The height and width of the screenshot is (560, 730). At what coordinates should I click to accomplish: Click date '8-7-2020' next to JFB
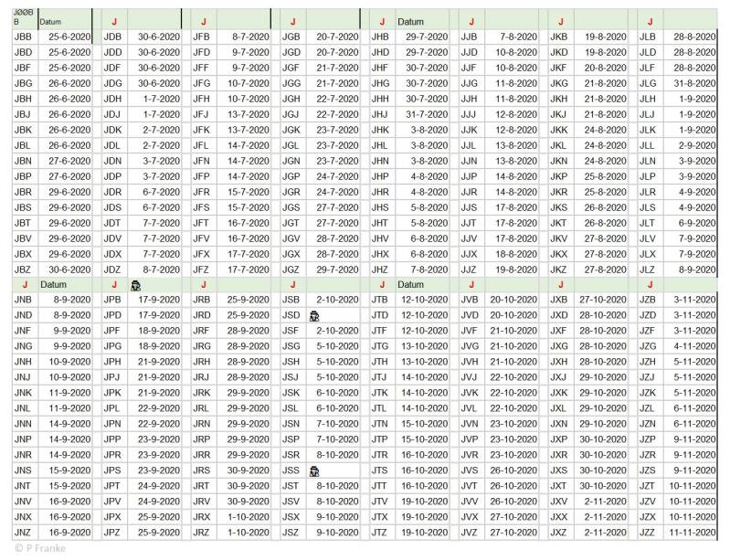(x=251, y=37)
